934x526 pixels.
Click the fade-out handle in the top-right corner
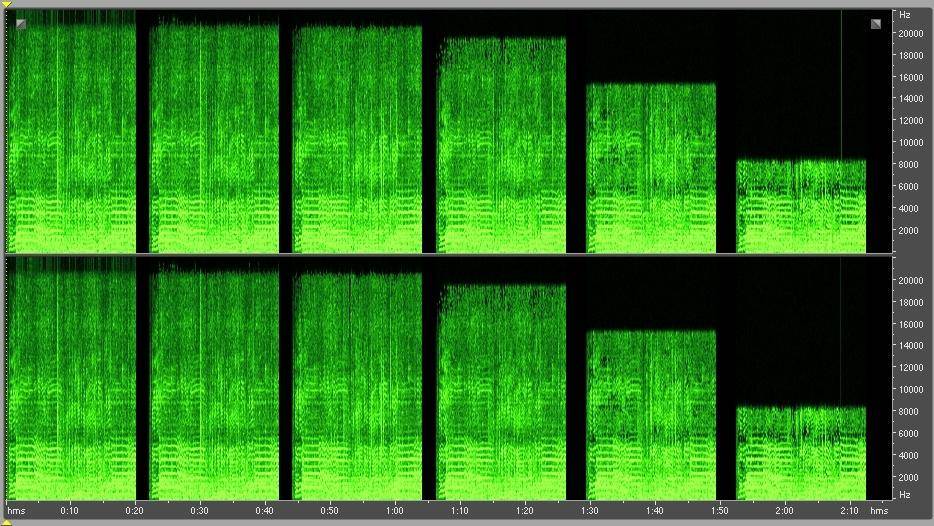(876, 24)
